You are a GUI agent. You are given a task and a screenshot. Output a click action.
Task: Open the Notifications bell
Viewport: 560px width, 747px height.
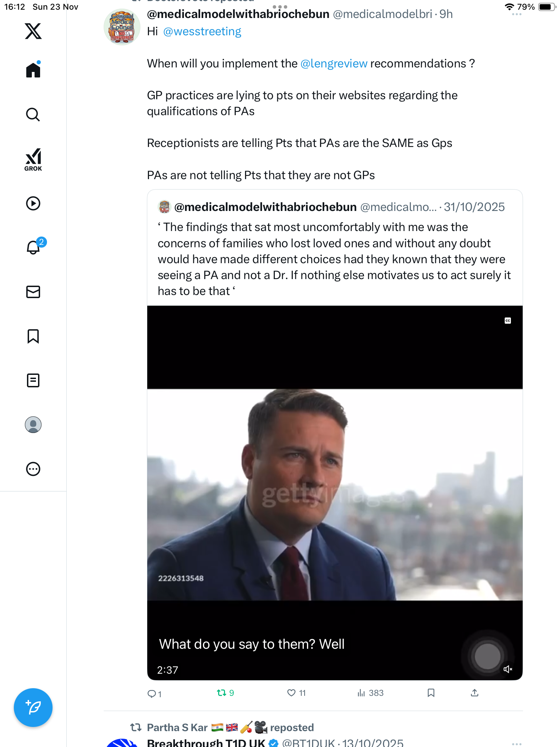(33, 248)
